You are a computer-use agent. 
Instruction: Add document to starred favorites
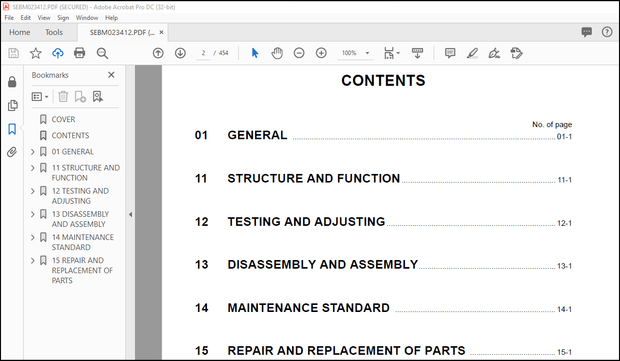pos(36,53)
